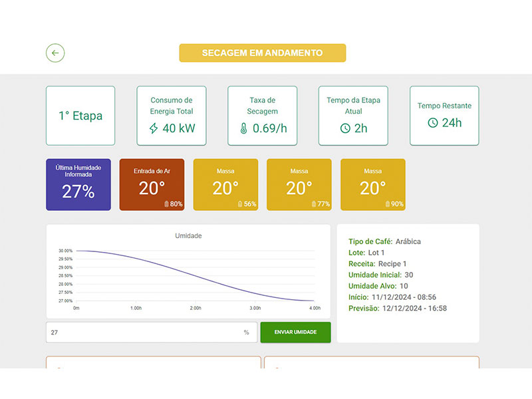Screen dimensions: 532x399
Task: Click the back arrow icon
Action: [55, 53]
